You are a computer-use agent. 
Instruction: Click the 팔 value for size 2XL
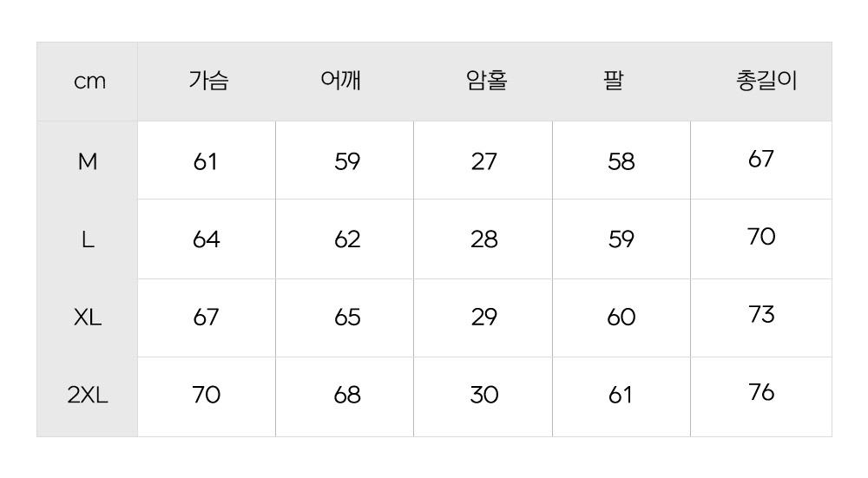621,396
